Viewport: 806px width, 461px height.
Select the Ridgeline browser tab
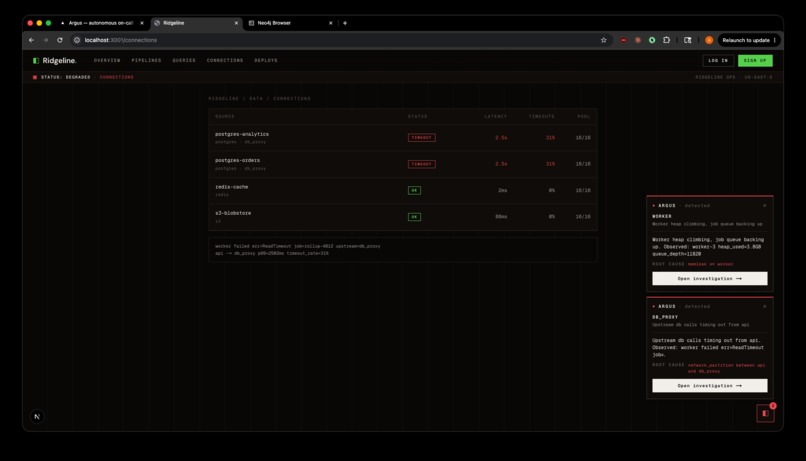196,23
